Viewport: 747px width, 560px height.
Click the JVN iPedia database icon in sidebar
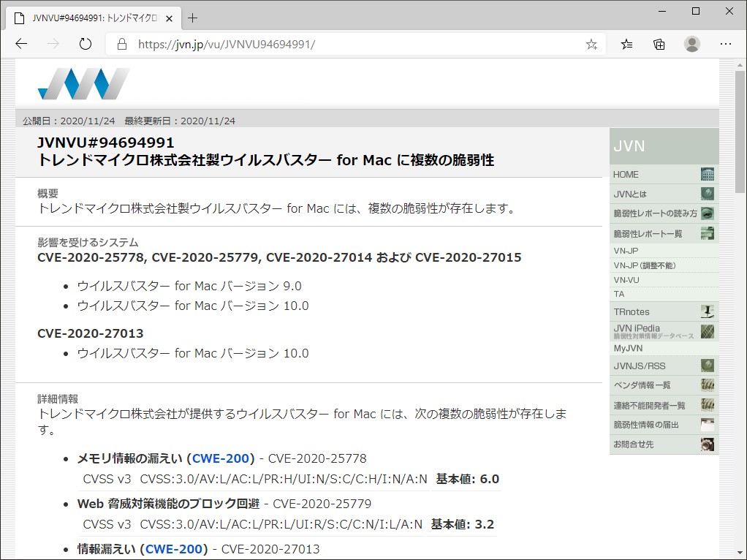(x=706, y=330)
